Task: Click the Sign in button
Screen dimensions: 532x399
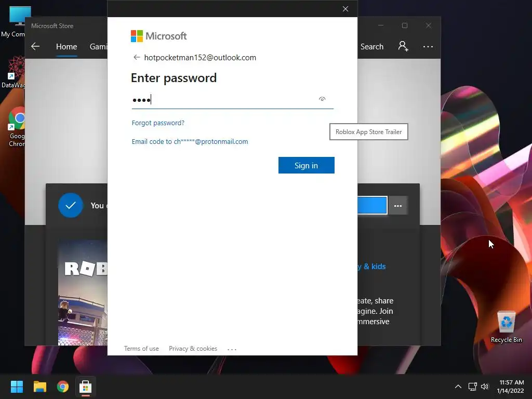Action: pyautogui.click(x=307, y=165)
